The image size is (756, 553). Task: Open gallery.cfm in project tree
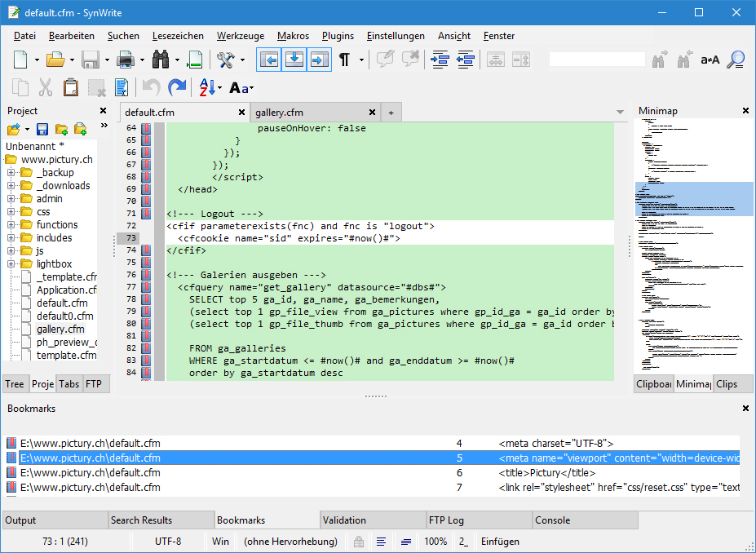(60, 330)
